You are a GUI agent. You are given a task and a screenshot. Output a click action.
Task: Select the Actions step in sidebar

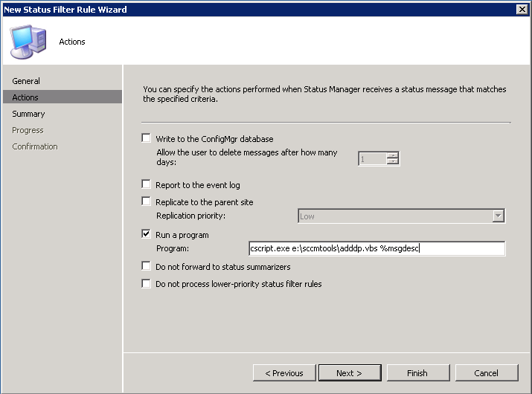25,97
